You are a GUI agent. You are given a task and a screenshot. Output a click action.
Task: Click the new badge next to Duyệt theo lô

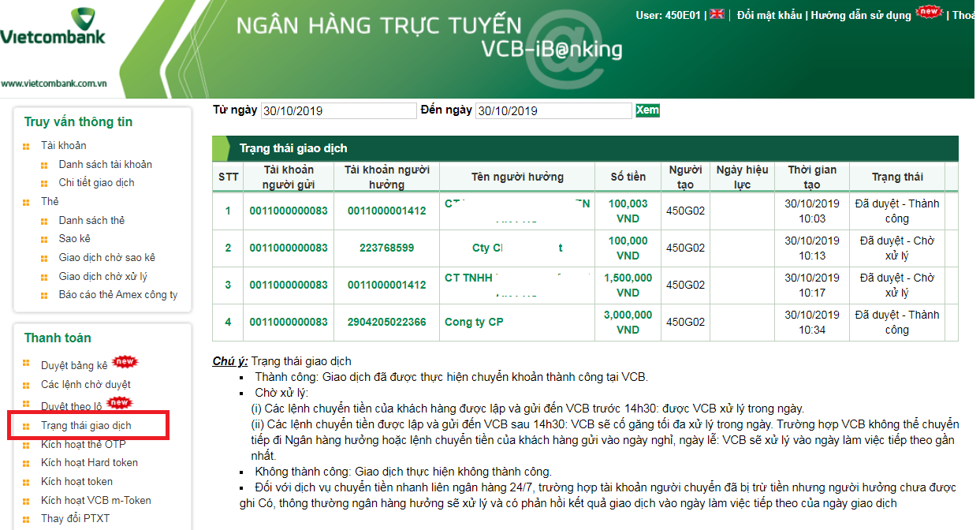click(120, 402)
